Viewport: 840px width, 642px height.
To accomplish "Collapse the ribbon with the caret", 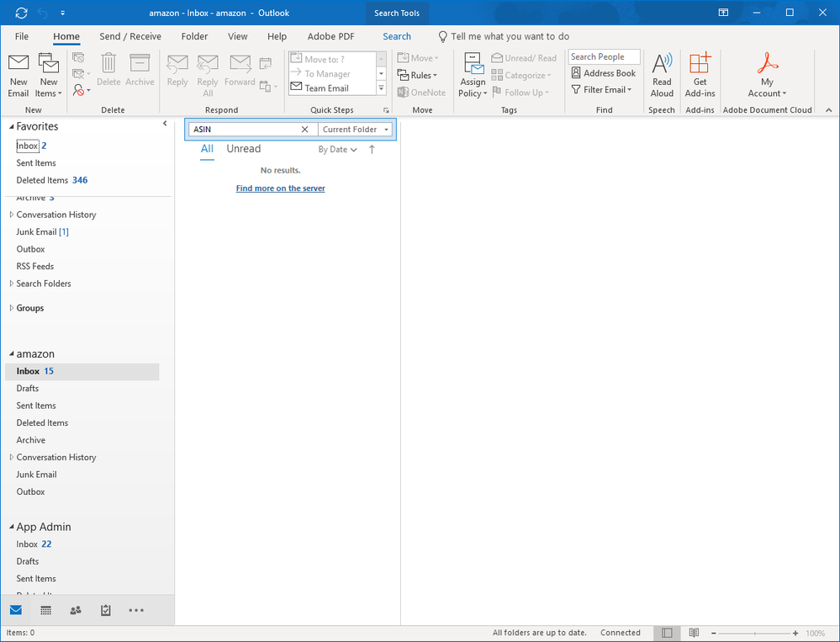I will (x=829, y=110).
